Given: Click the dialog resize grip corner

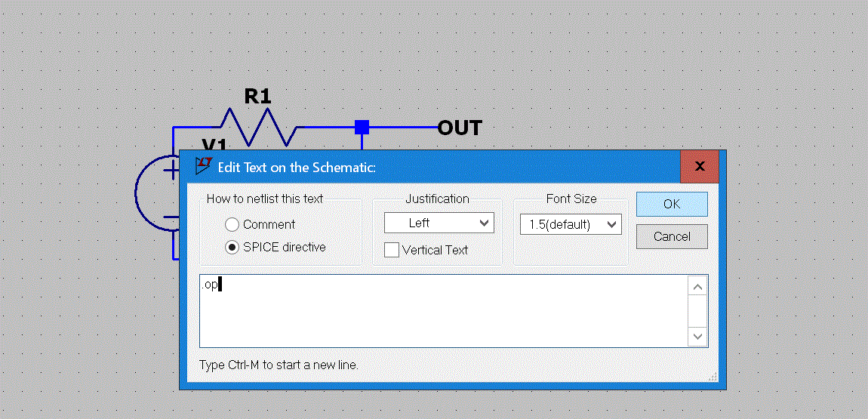Looking at the screenshot, I should click(712, 376).
